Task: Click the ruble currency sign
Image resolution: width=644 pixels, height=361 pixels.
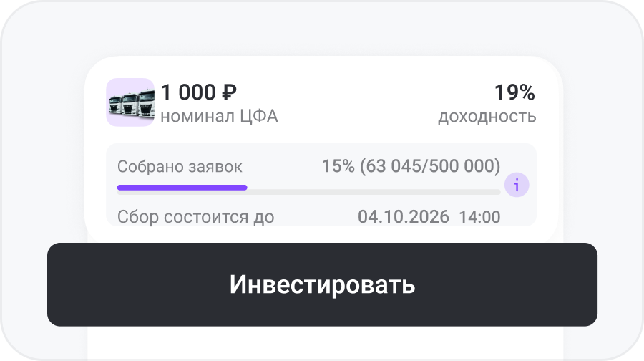Action: (x=229, y=92)
